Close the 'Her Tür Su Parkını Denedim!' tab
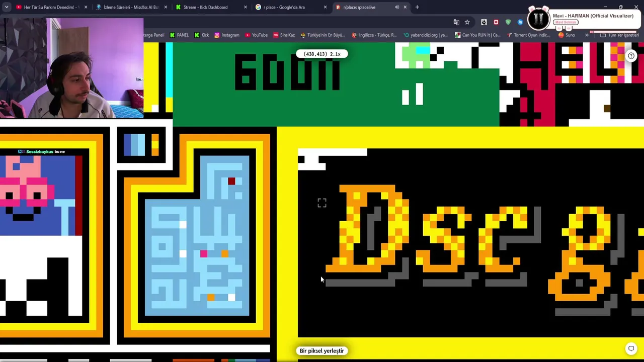Image resolution: width=644 pixels, height=362 pixels. coord(86,7)
